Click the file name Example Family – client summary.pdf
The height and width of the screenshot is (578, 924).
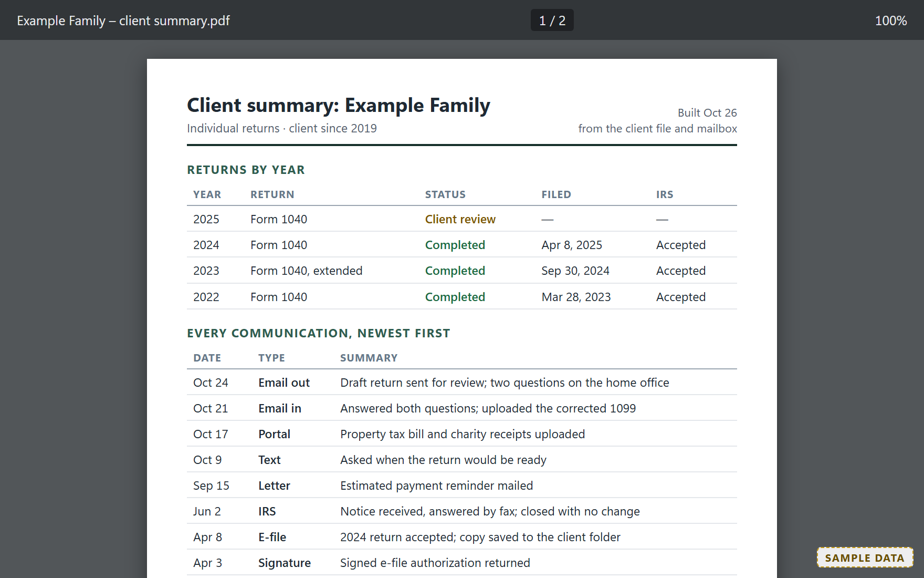(x=123, y=20)
